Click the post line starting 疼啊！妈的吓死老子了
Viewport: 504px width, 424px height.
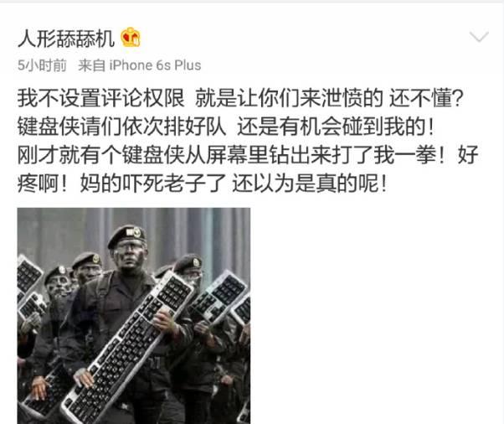203,184
